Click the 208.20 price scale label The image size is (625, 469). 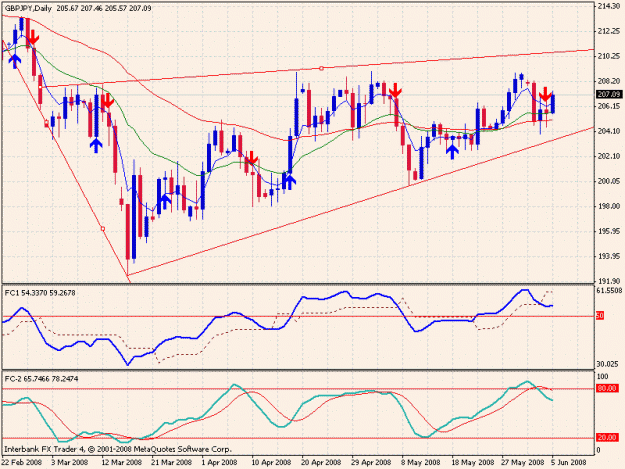pos(609,81)
